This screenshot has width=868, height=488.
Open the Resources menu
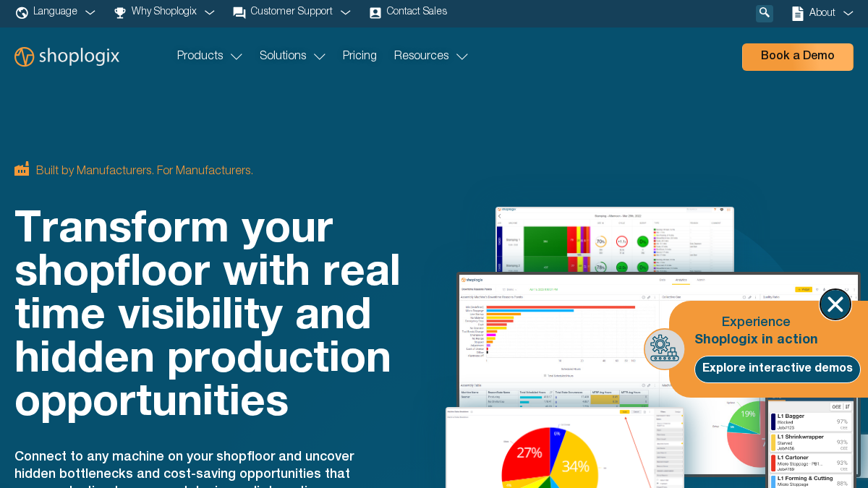pyautogui.click(x=422, y=56)
